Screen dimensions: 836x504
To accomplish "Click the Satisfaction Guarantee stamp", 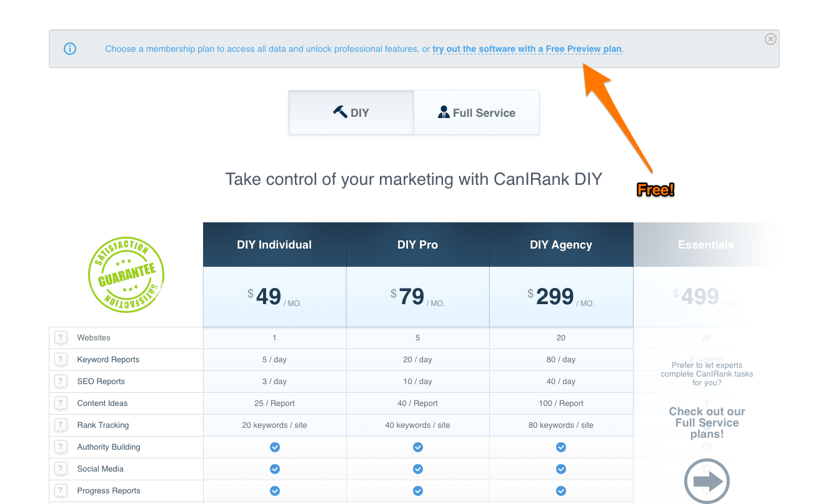I will 126,275.
